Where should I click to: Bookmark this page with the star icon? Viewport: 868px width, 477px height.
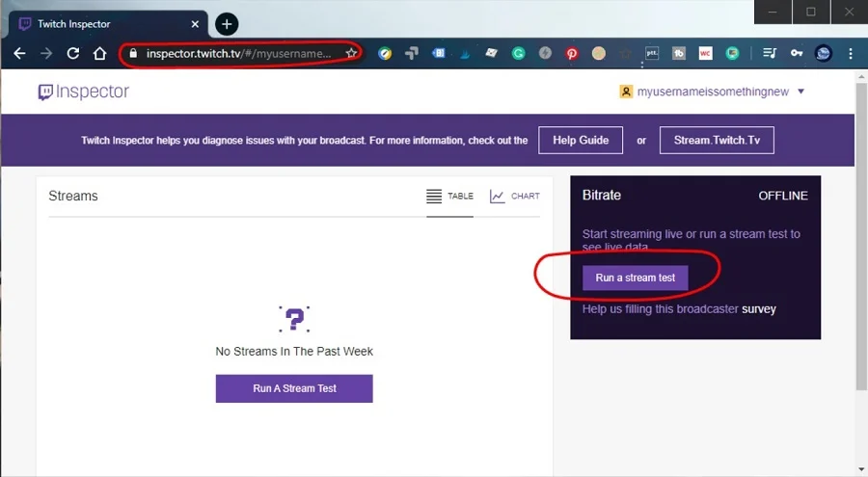pos(351,54)
